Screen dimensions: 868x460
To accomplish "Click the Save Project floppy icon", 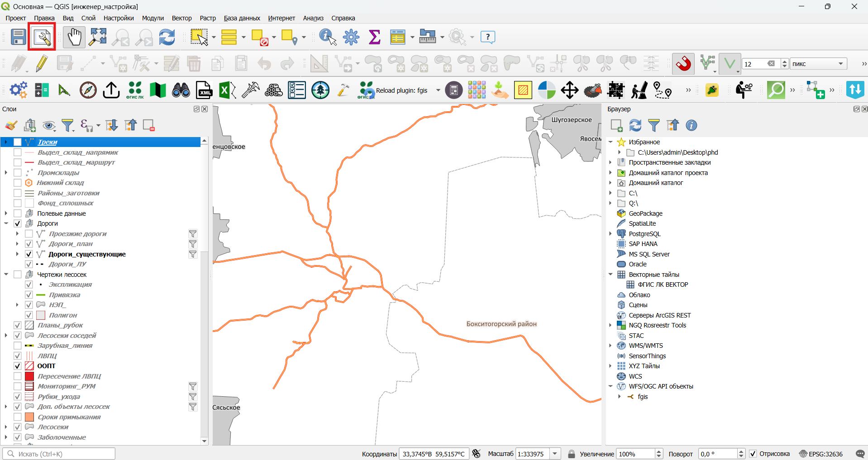I will (18, 37).
